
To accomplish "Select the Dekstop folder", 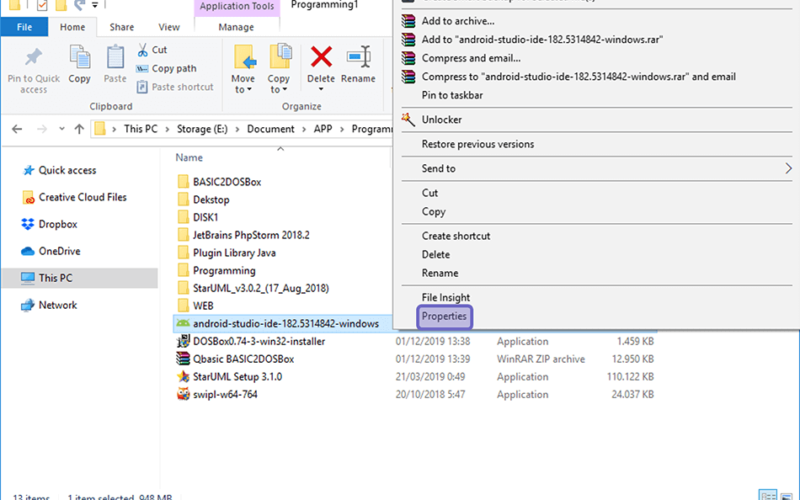I will coord(211,200).
